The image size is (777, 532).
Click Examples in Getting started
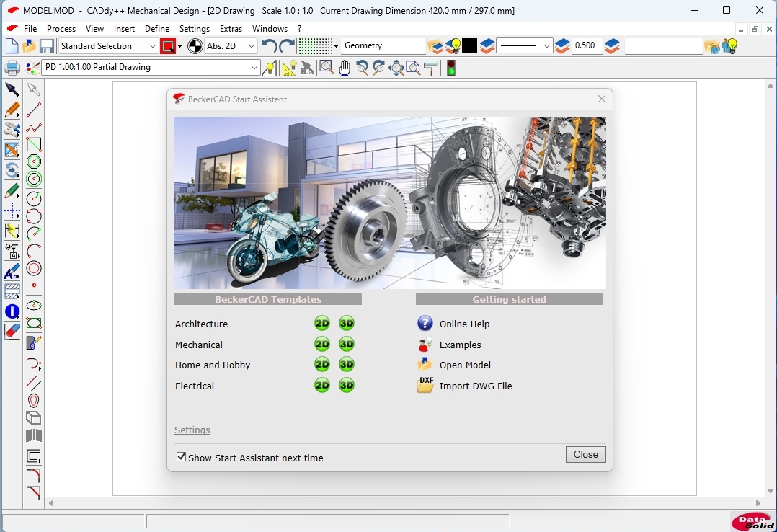[x=461, y=345]
